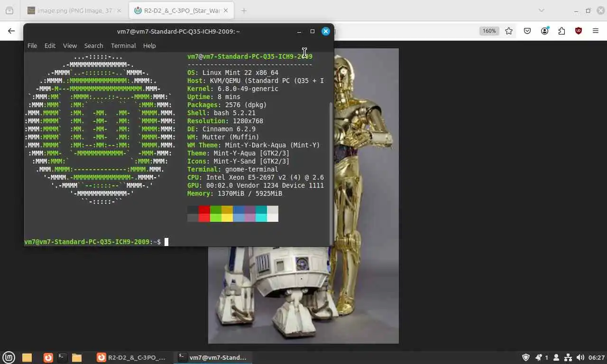Open the terminal's Help menu
Screen dimensions: 607x364
149,45
